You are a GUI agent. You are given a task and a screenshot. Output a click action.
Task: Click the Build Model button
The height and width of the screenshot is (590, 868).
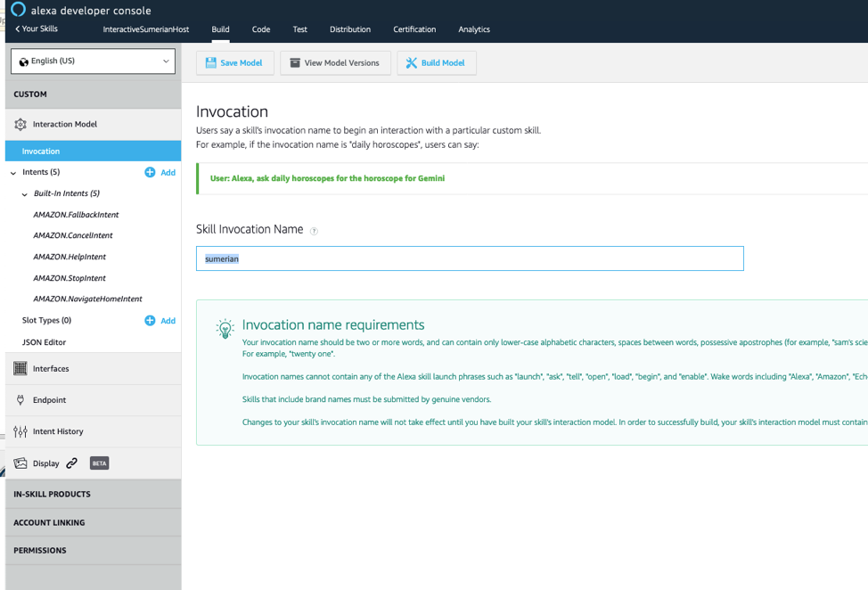tap(436, 63)
